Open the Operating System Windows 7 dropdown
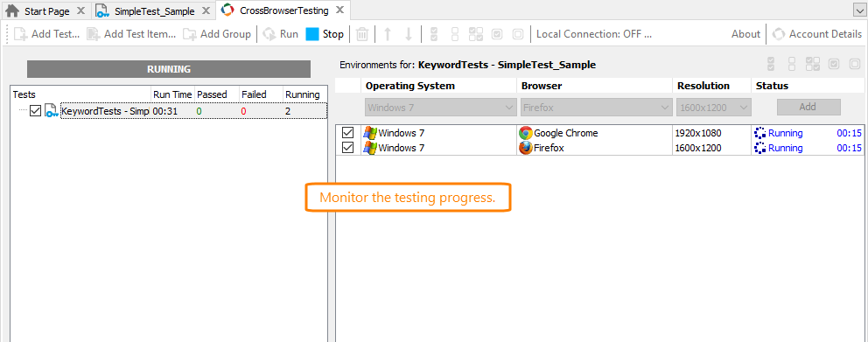Viewport: 868px width, 342px height. [x=441, y=108]
